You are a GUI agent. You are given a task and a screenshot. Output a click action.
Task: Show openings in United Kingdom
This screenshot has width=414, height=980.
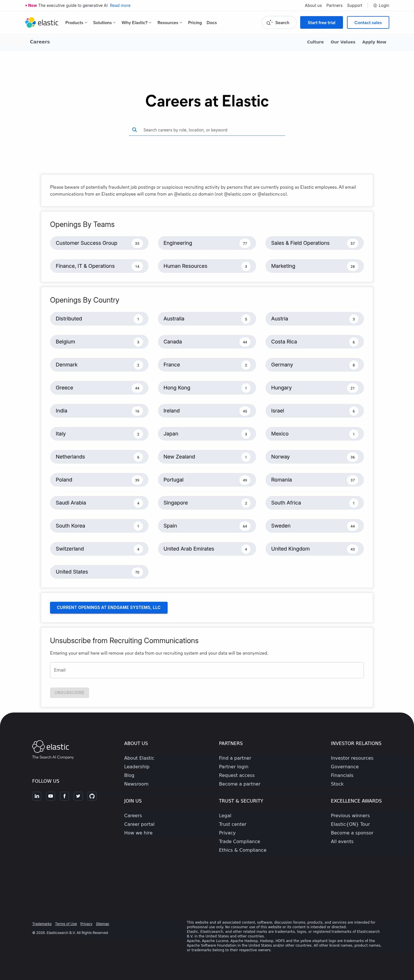click(x=314, y=549)
